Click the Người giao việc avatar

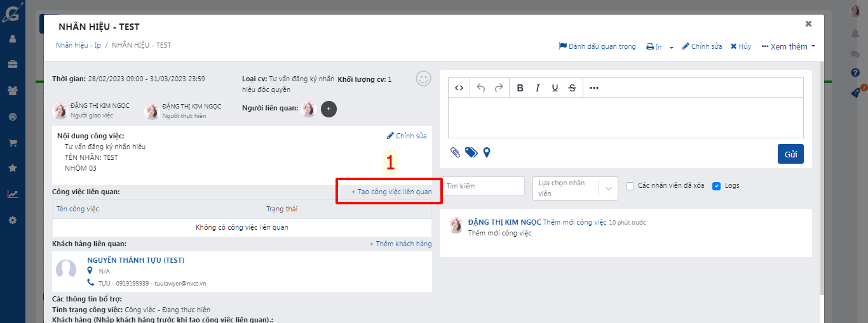point(60,111)
